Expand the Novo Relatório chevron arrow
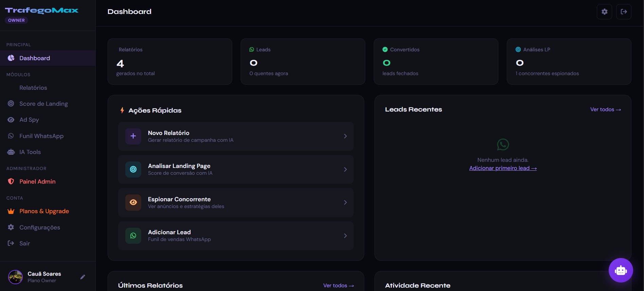644x291 pixels. pos(345,136)
